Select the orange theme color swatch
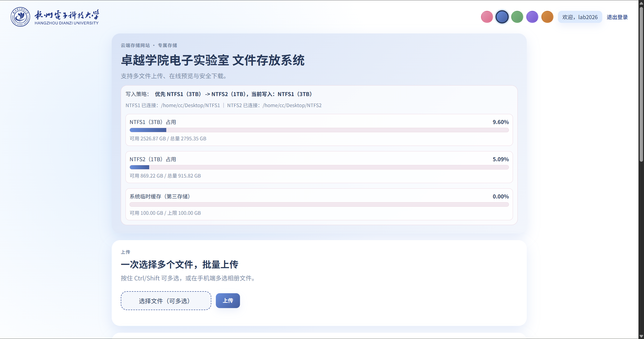The width and height of the screenshot is (644, 339). [547, 17]
